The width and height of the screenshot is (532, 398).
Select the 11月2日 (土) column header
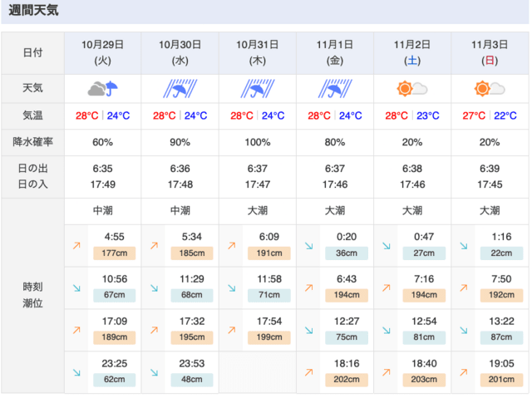tap(412, 53)
